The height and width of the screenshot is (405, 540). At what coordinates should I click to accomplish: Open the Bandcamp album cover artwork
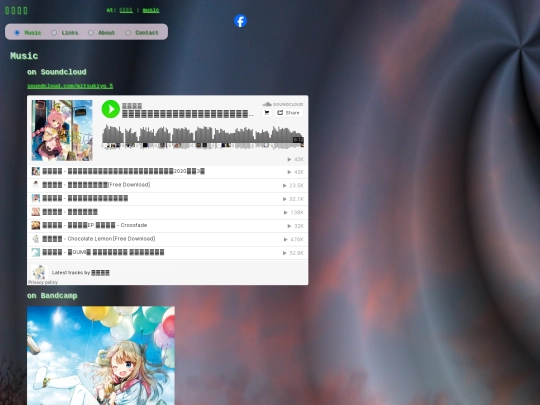click(101, 355)
